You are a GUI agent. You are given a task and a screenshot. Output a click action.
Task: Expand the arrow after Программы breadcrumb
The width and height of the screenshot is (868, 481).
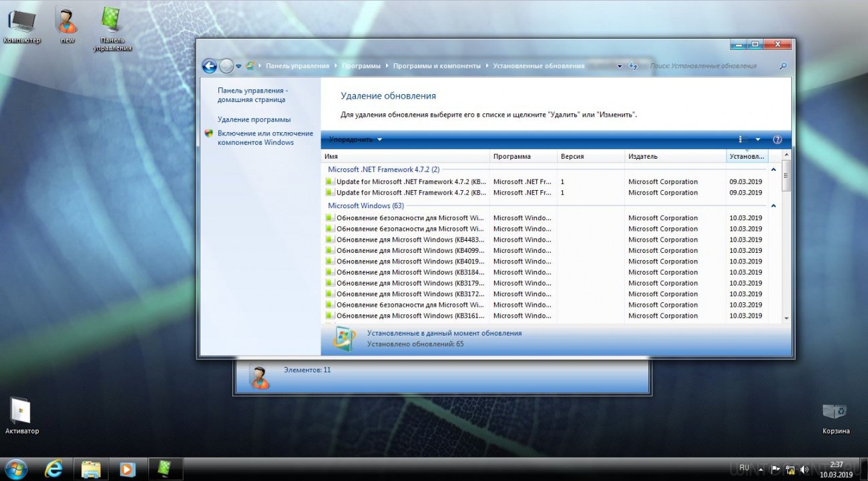tap(387, 66)
